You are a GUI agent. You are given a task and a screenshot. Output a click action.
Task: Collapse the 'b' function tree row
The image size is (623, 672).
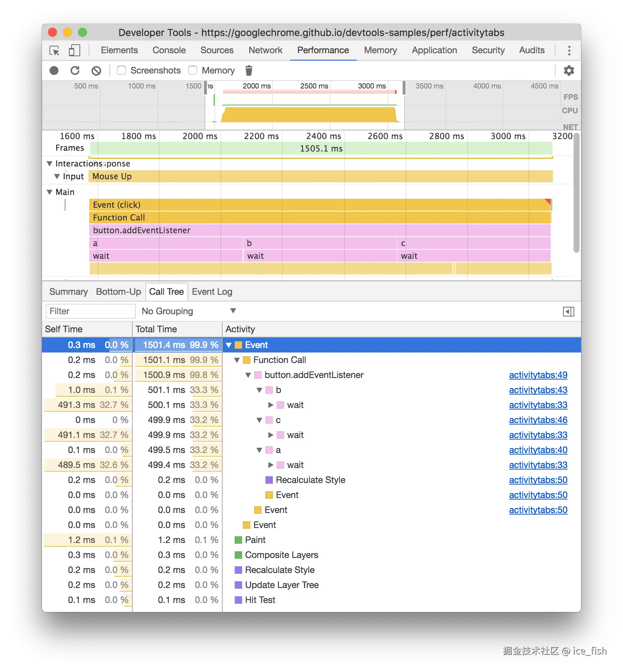[x=259, y=390]
